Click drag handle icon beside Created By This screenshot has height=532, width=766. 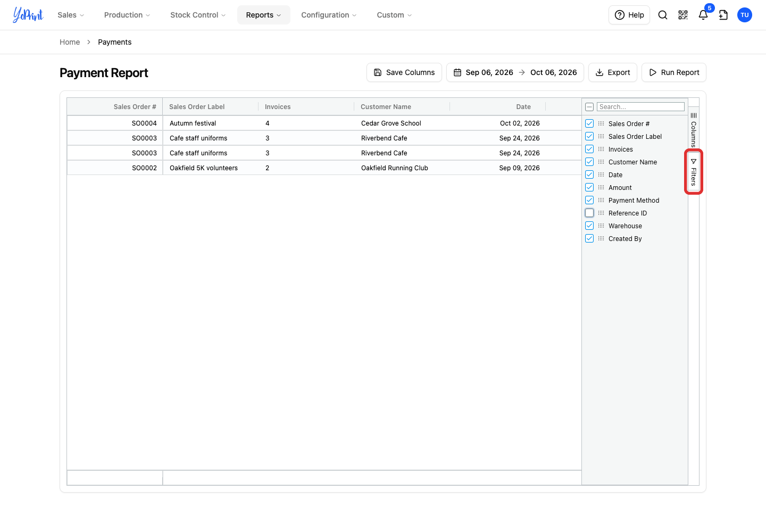click(601, 238)
